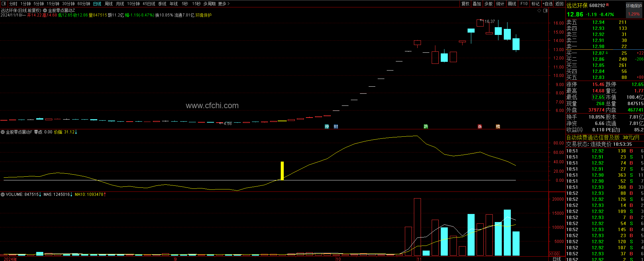Select the 15秒 period
This screenshot has height=261, width=644.
[x=196, y=4]
